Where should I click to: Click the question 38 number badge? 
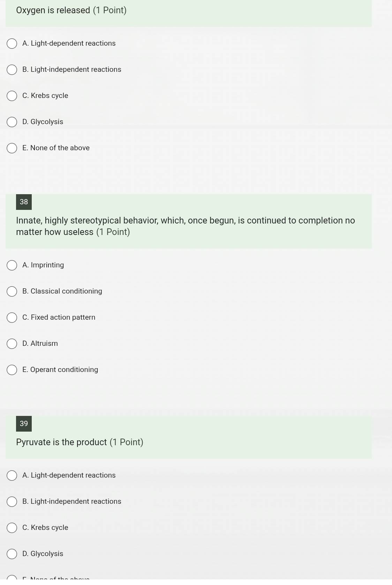(x=24, y=202)
